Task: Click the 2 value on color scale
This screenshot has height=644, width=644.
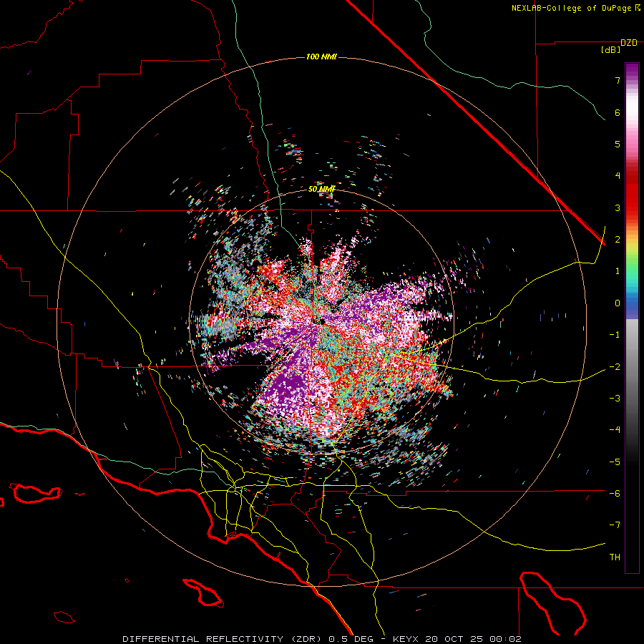Action: pos(618,240)
